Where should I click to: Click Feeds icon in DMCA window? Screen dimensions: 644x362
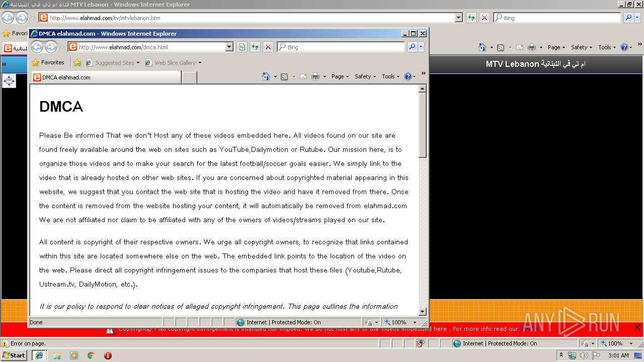284,76
